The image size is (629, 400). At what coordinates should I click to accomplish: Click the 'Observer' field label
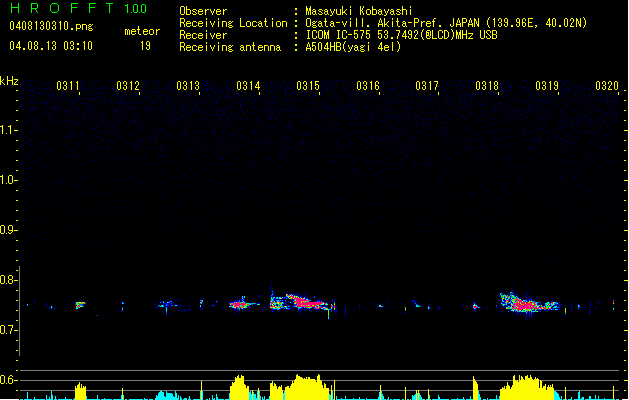click(203, 11)
